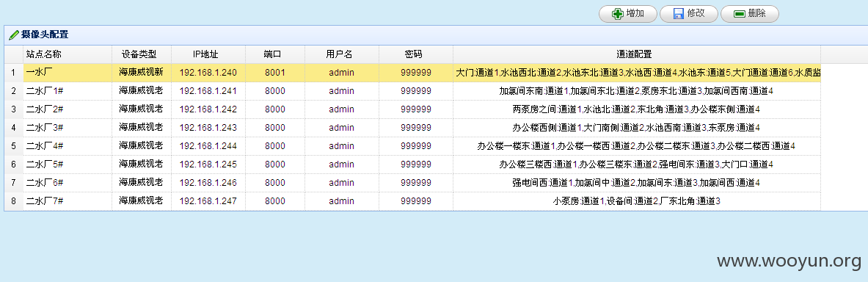868x282 pixels.
Task: Sort by the IP地址 column header
Action: (208, 54)
